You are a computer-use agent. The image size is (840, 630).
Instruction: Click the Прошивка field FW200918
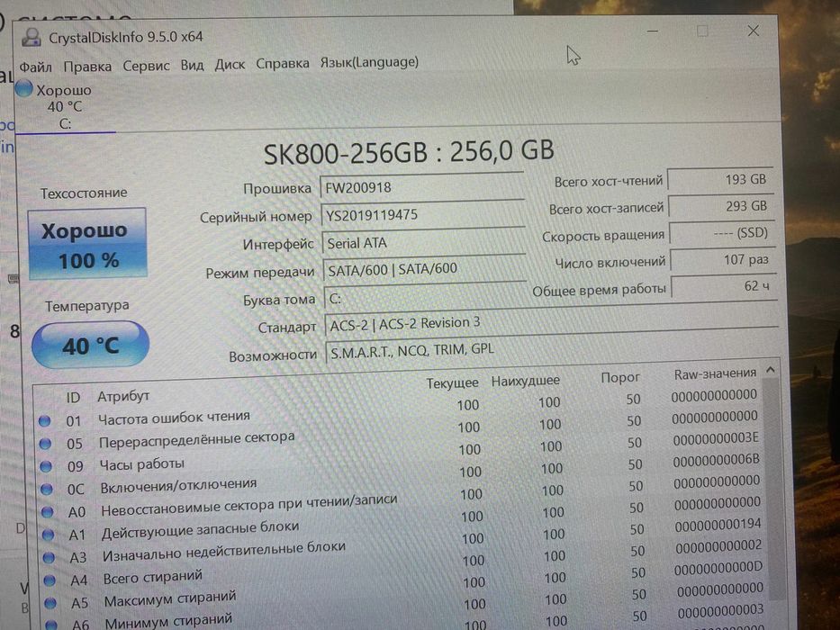coord(422,186)
